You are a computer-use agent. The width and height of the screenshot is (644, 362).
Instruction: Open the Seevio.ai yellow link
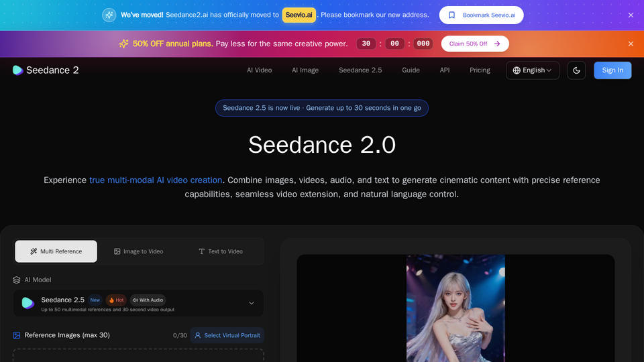(299, 15)
